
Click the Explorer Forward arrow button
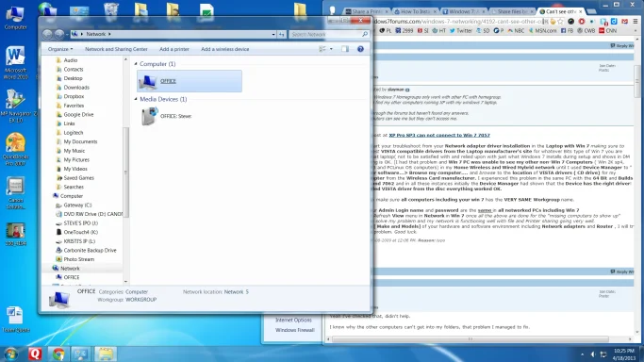click(59, 35)
